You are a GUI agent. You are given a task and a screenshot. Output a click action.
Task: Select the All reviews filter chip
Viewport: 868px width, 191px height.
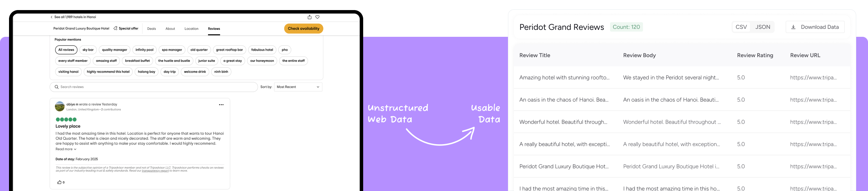66,50
